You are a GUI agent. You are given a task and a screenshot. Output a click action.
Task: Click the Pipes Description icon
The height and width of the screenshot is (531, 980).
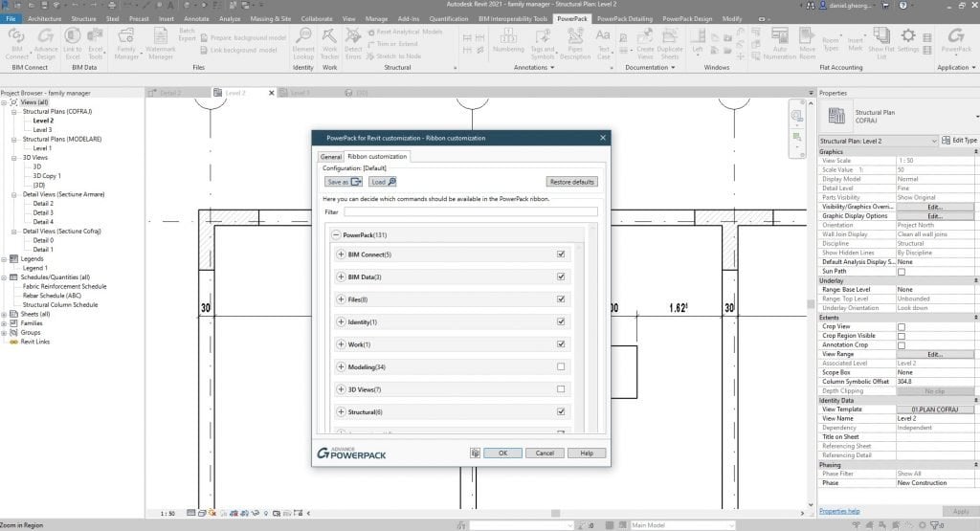point(575,42)
